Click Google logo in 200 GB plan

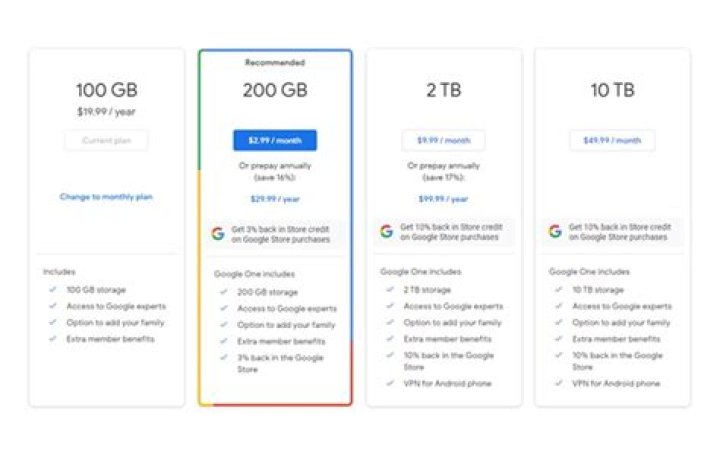click(x=217, y=233)
